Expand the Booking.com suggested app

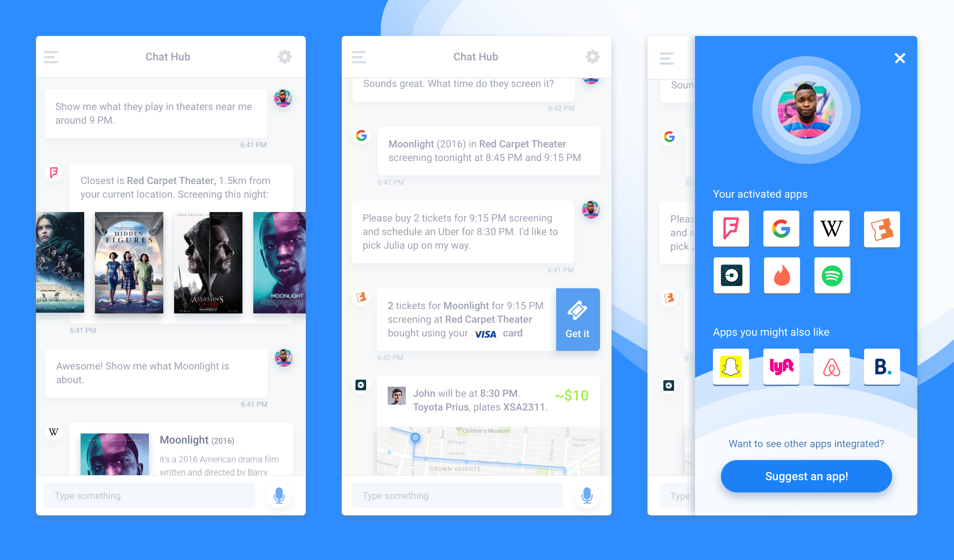pos(883,365)
